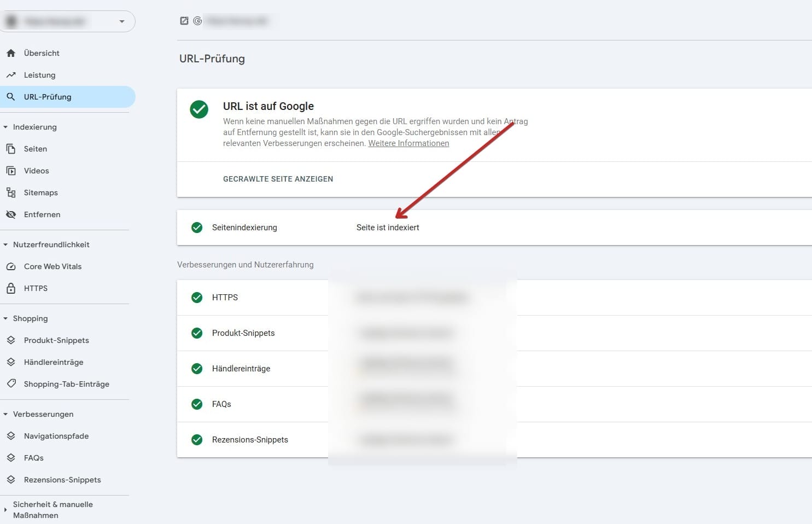Open Seiten in the Indexierung menu

36,149
